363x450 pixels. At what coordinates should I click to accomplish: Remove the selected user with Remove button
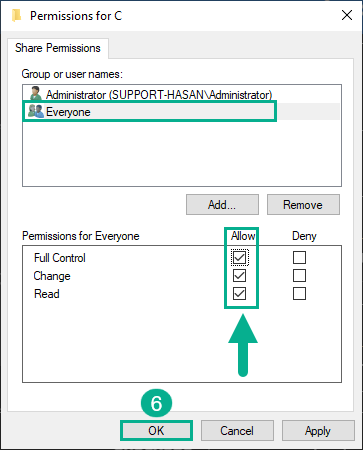pyautogui.click(x=303, y=205)
